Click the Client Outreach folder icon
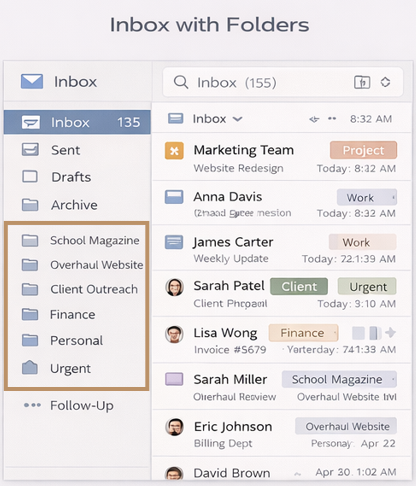416x486 pixels. [30, 289]
